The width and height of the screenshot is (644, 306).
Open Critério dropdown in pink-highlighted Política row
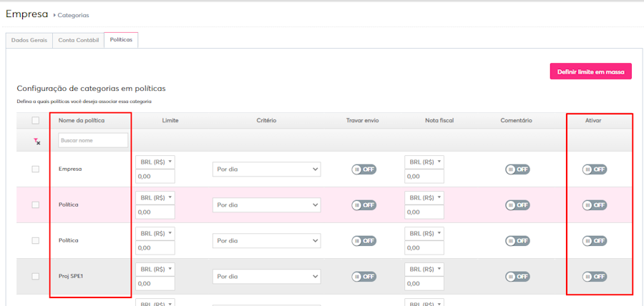click(267, 205)
